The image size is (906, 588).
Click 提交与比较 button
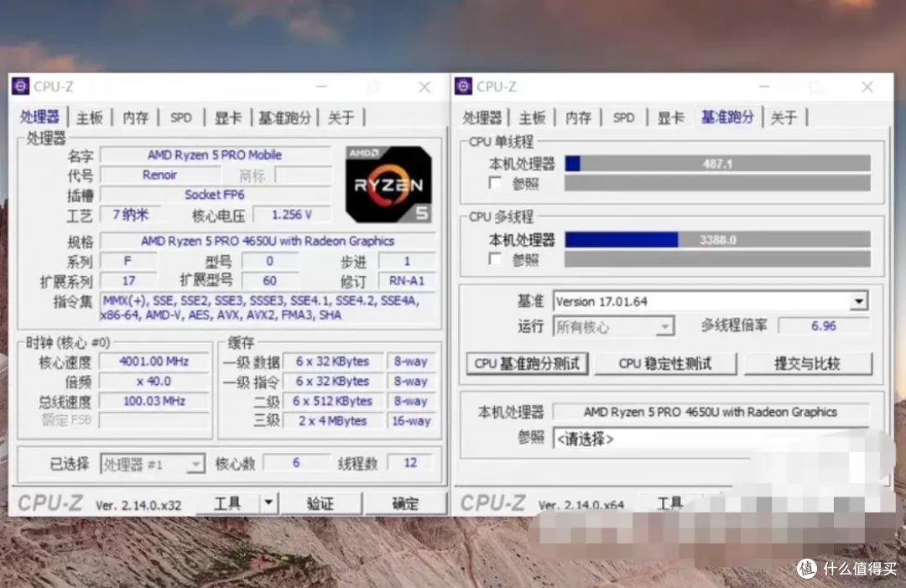coord(807,363)
